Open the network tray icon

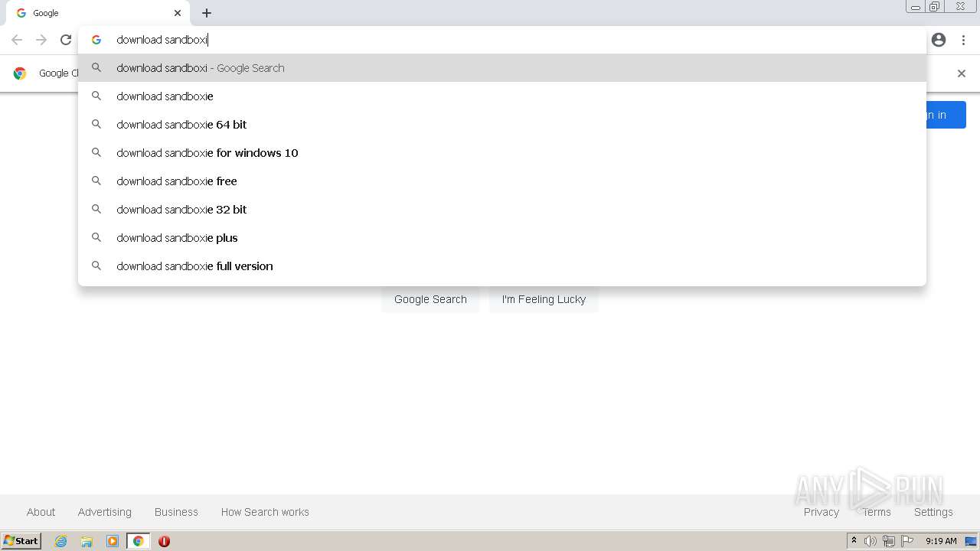889,541
